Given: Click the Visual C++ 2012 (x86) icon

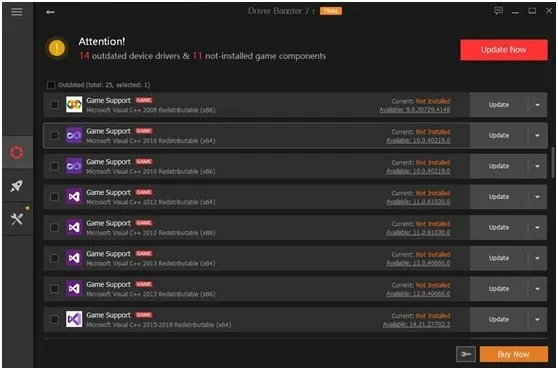Looking at the screenshot, I should click(x=74, y=227).
